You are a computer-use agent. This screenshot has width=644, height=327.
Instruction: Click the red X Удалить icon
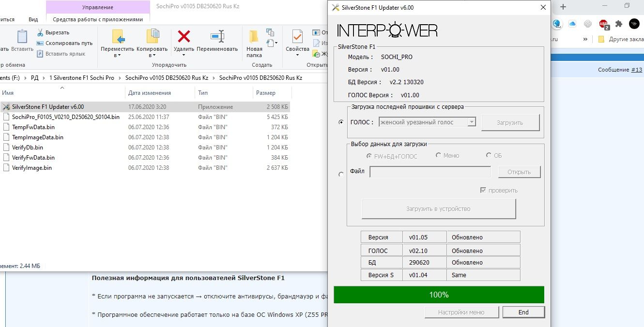(x=184, y=37)
